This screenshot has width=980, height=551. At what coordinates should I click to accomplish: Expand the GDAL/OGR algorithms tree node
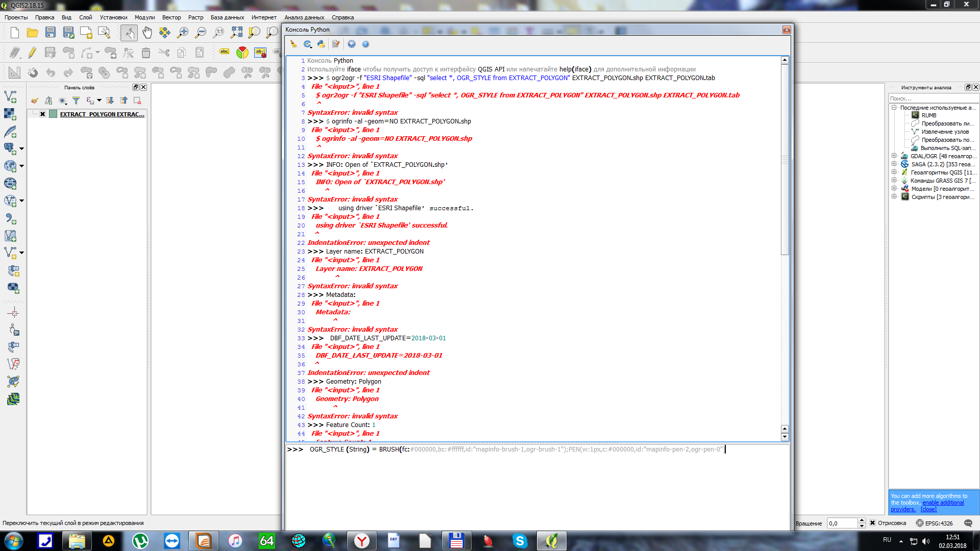click(894, 156)
